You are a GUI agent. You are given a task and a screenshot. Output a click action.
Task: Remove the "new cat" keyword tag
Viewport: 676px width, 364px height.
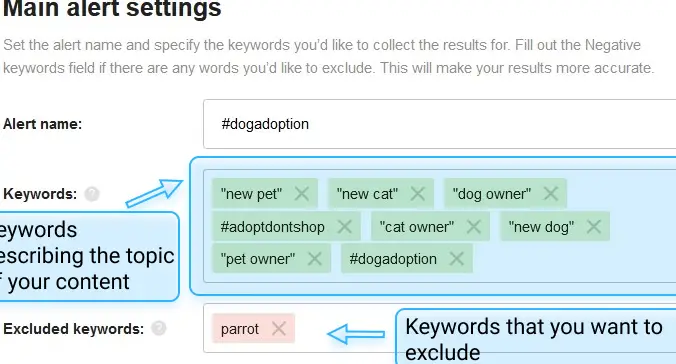point(417,194)
